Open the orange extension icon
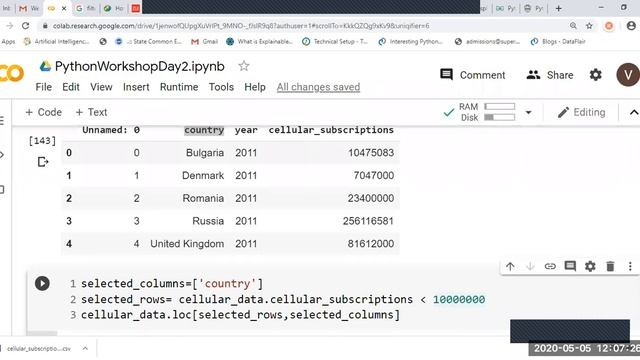Screen dimensions: 640x360 pyautogui.click(x=609, y=26)
